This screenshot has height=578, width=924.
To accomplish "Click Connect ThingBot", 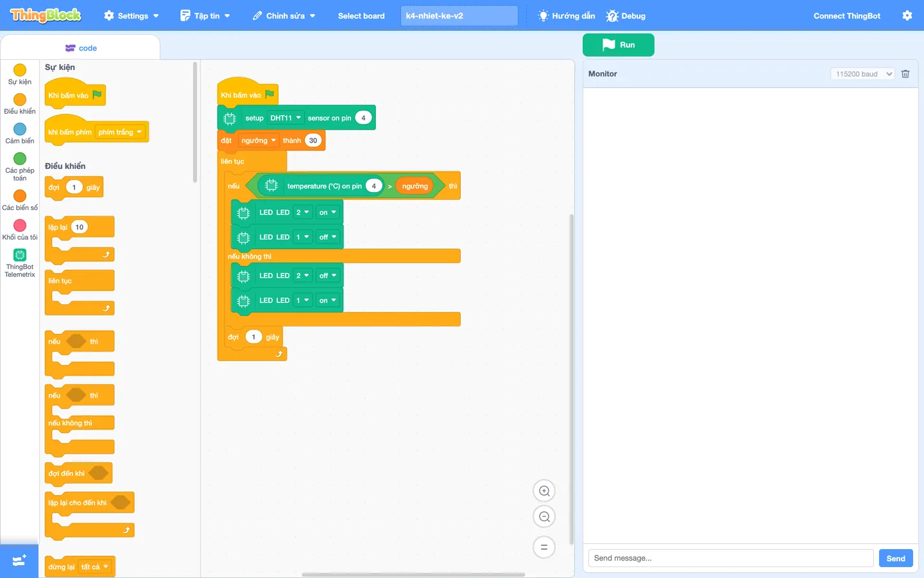I will (847, 15).
